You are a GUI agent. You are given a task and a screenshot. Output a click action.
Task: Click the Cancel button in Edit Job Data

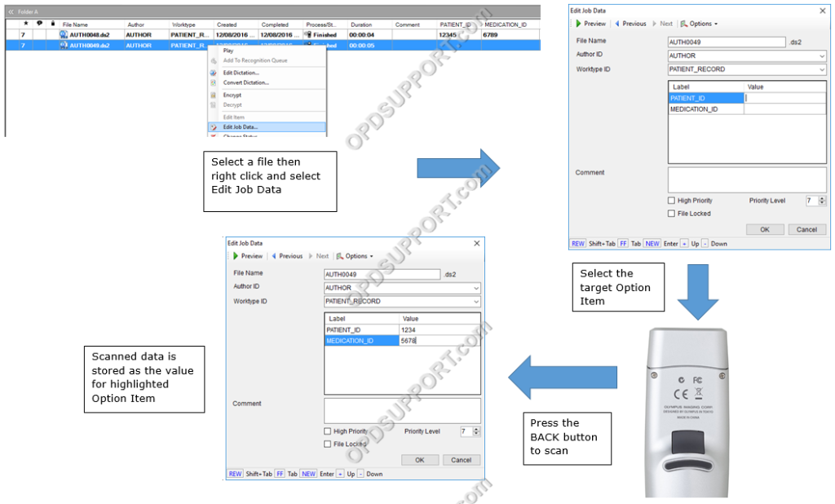(806, 229)
